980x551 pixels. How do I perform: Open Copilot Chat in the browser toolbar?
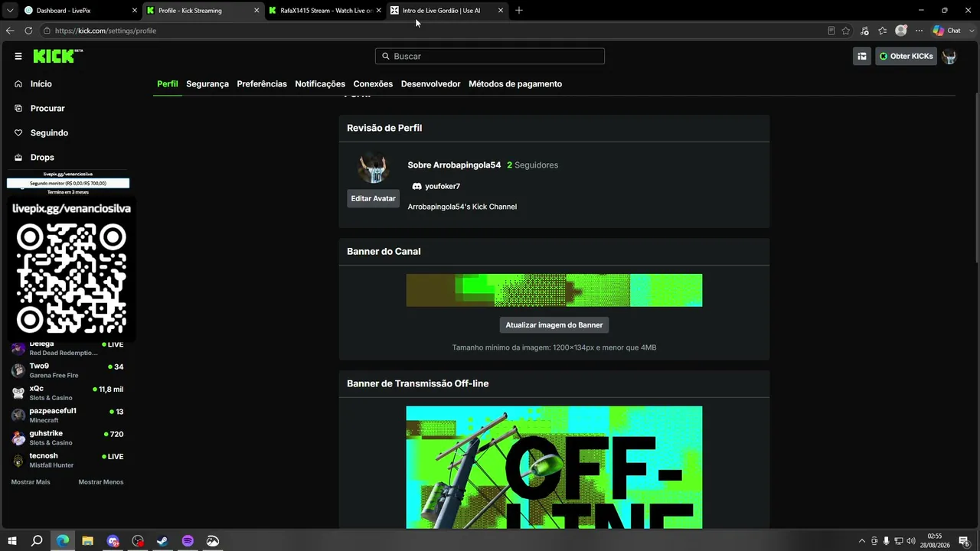[x=947, y=31]
